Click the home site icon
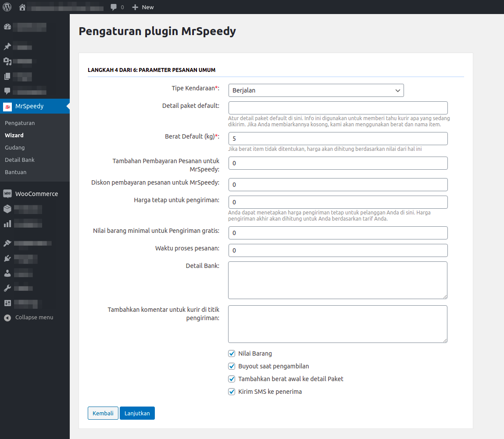Viewport: 504px width, 439px height. pos(22,7)
